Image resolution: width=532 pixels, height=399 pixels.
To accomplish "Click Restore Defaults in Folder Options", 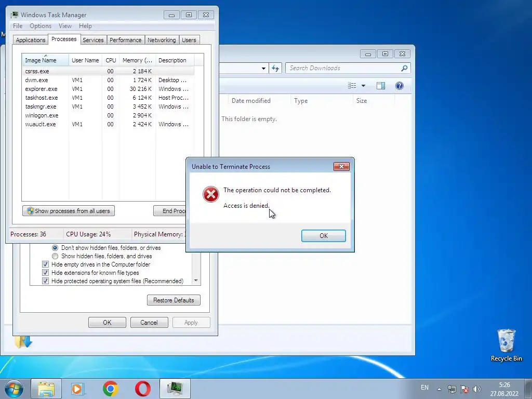I will point(174,300).
